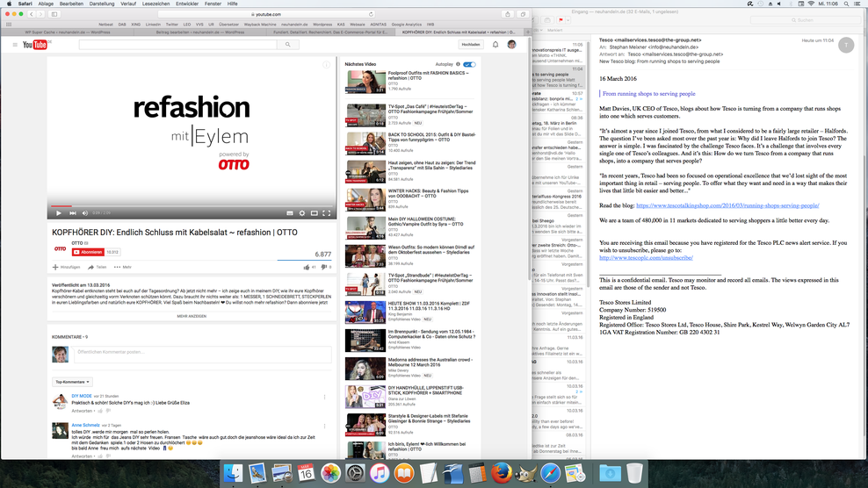868x488 pixels.
Task: Click Teilen to share video
Action: [97, 267]
